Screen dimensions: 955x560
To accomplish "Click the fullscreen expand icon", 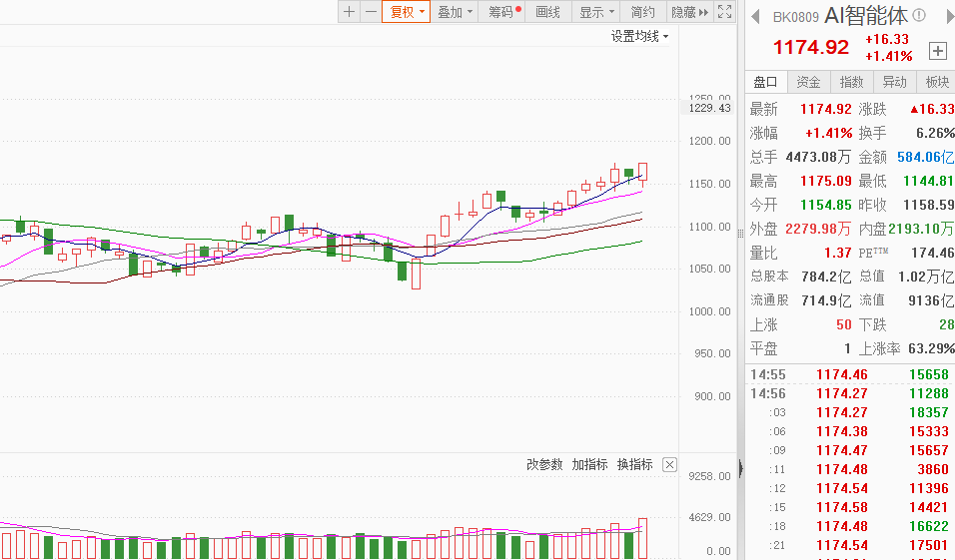I will click(x=726, y=12).
